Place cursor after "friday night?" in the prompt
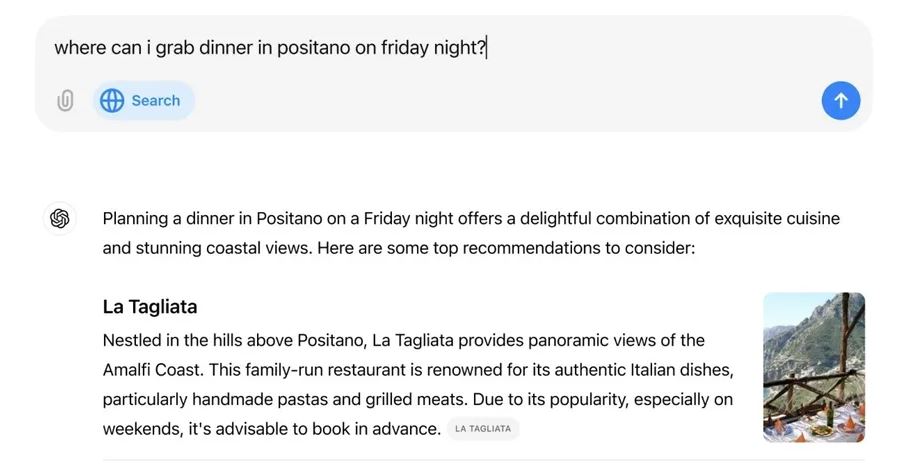This screenshot has height=464, width=897. [x=486, y=48]
